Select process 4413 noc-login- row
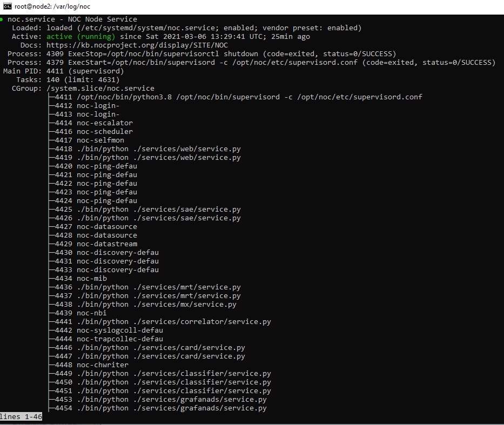The image size is (504, 425). click(84, 114)
